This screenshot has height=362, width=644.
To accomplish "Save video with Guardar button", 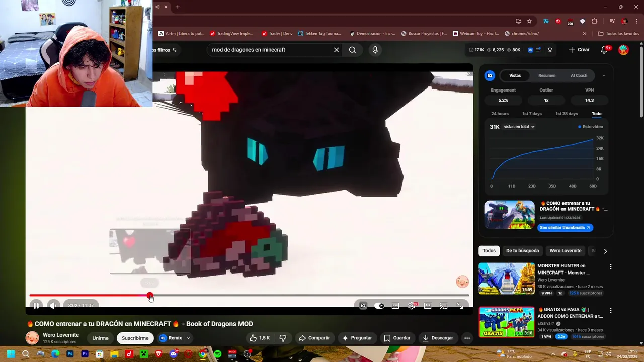I will [397, 338].
